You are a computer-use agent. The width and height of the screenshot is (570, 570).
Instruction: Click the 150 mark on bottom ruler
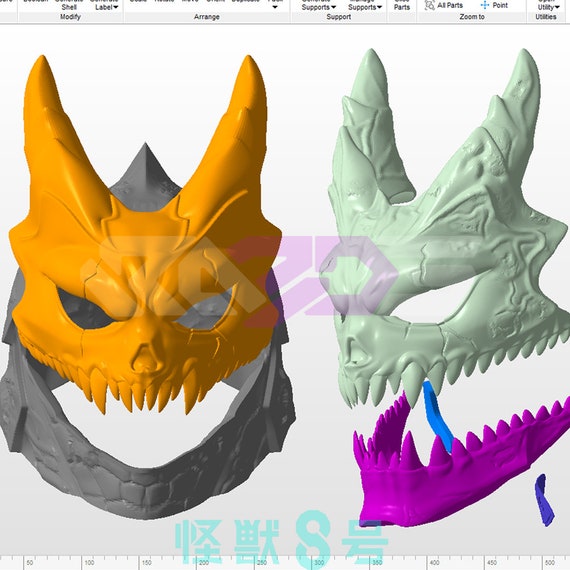click(146, 563)
